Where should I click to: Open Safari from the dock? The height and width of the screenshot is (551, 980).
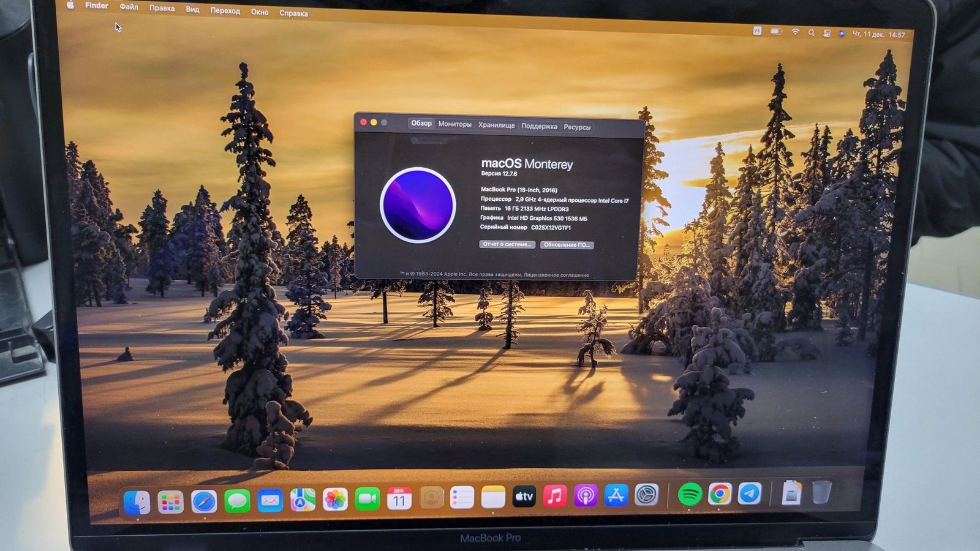point(203,502)
